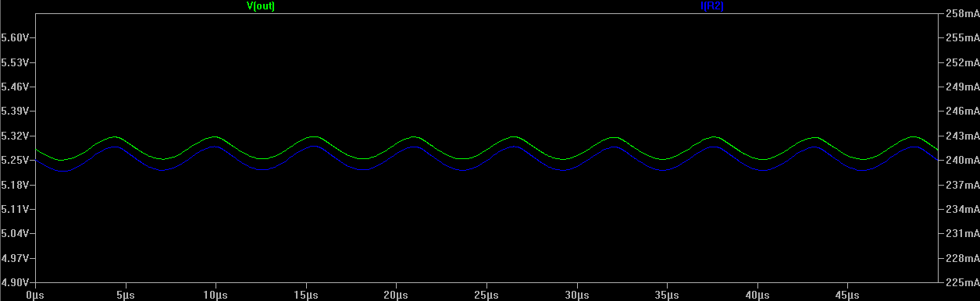
Task: Click the 45µs time axis label
Action: [x=847, y=296]
